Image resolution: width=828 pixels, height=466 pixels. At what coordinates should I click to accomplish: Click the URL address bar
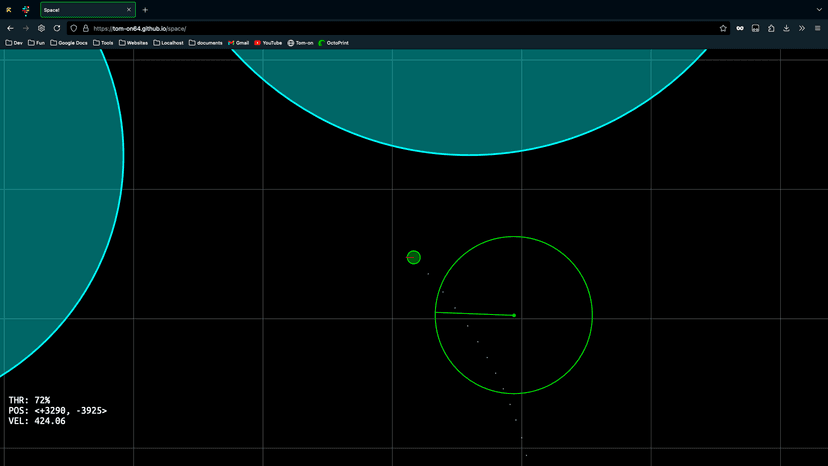pyautogui.click(x=400, y=28)
